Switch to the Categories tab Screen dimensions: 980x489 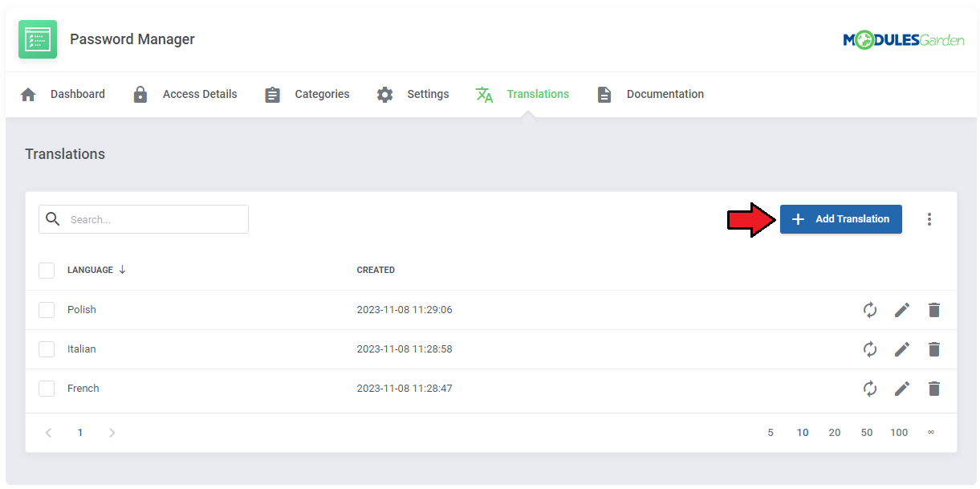tap(307, 95)
